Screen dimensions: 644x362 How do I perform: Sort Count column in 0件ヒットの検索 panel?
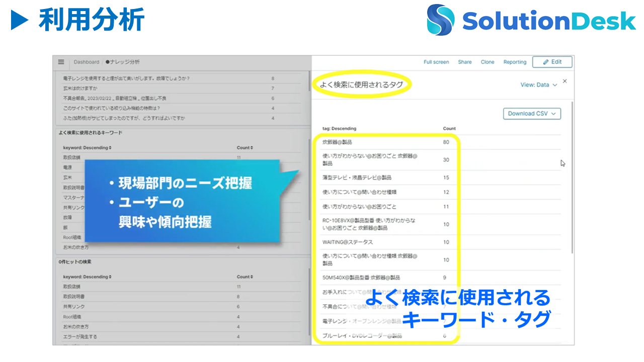245,277
